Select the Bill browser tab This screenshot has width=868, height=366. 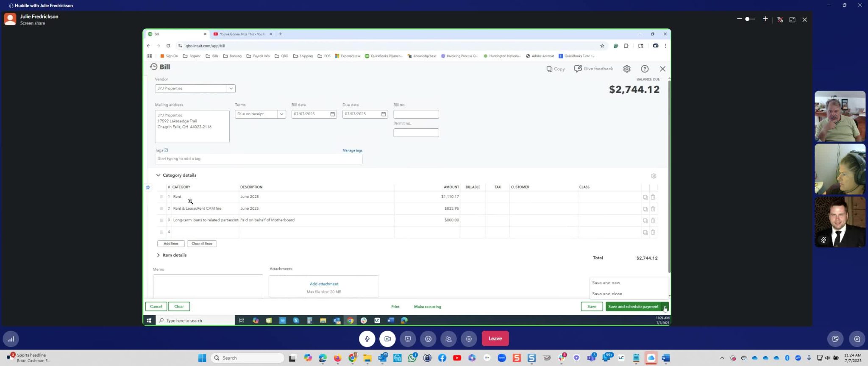tap(177, 34)
